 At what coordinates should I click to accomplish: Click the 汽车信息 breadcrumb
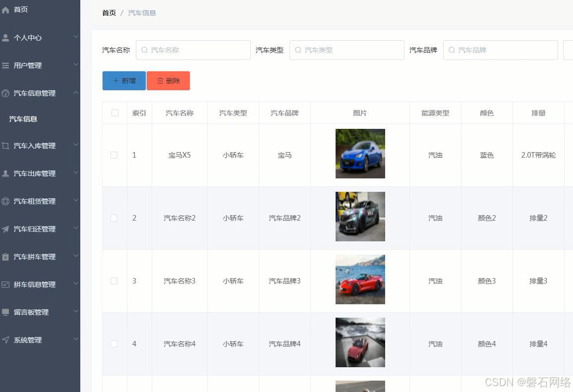pyautogui.click(x=142, y=13)
